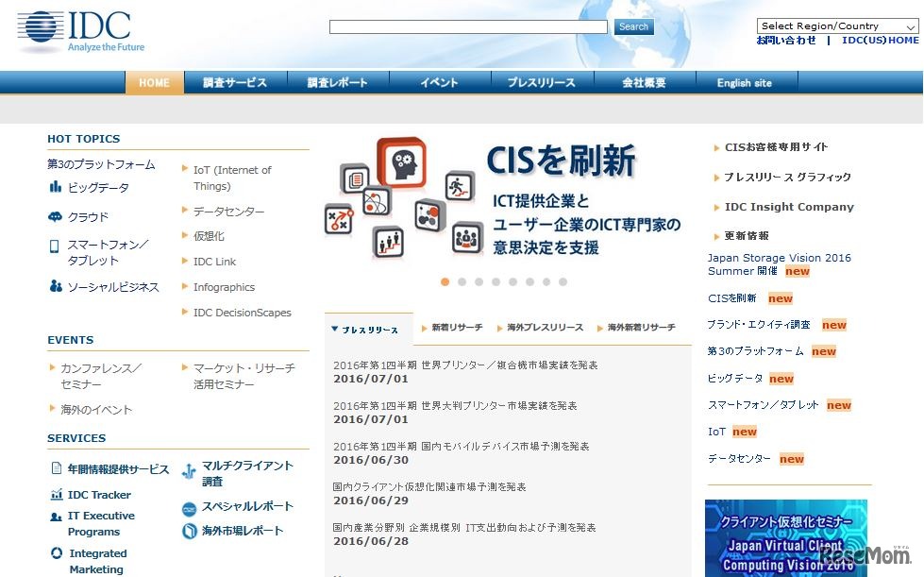Viewport: 924px width, 577px height.
Task: Open the データセンター hot topic link
Action: click(x=228, y=211)
